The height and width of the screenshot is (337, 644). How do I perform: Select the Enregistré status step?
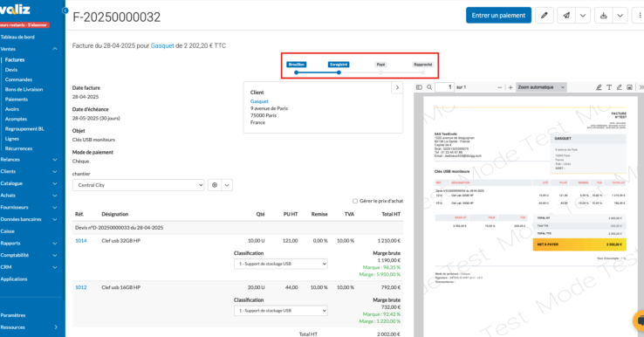coord(339,65)
